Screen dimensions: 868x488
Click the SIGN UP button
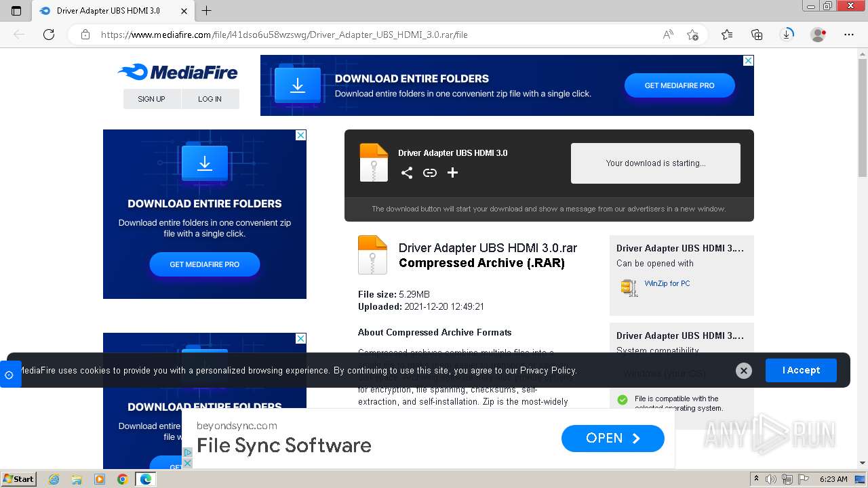[x=151, y=99]
